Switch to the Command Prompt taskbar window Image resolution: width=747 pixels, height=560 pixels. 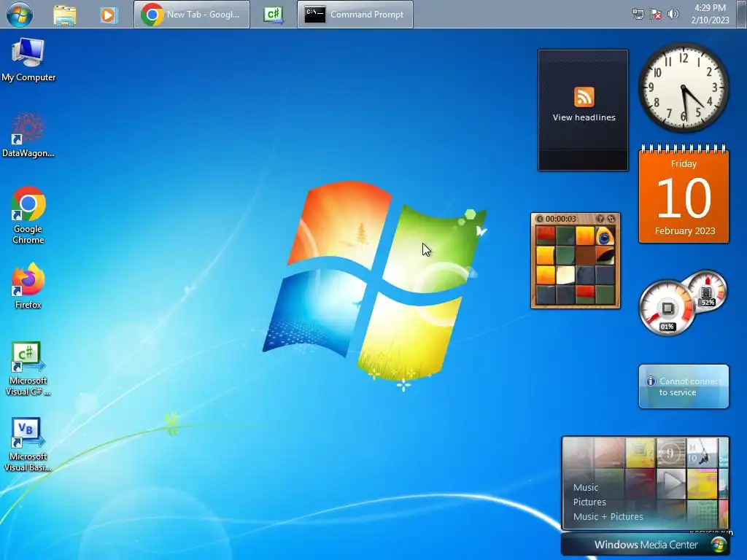[355, 15]
